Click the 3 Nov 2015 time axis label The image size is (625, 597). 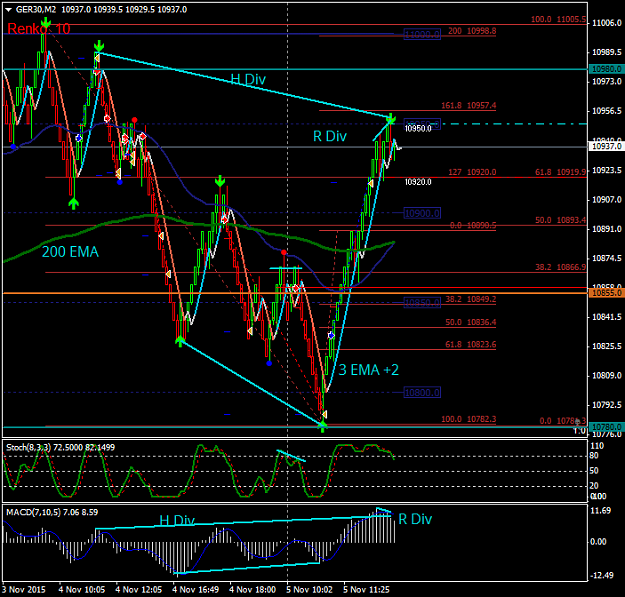tap(24, 590)
